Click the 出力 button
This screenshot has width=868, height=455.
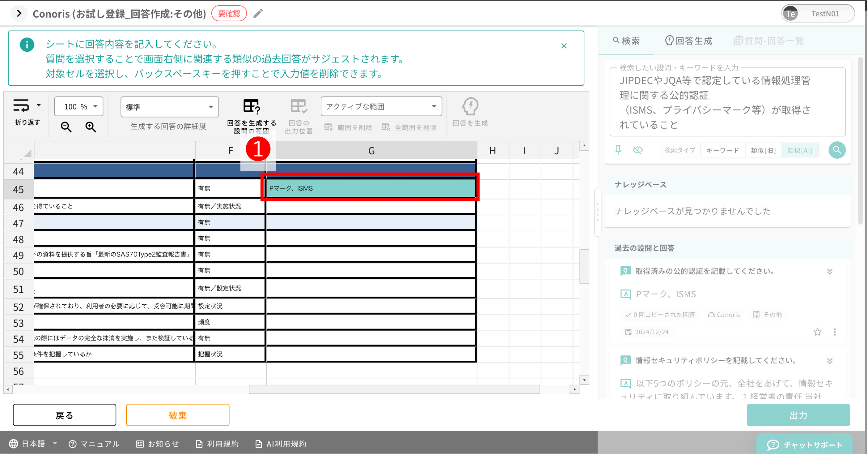[798, 415]
